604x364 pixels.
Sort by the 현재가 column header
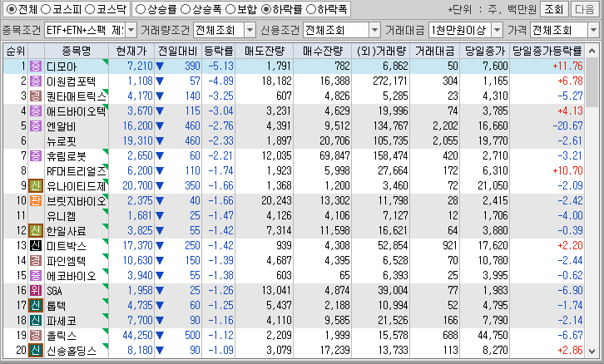click(131, 51)
